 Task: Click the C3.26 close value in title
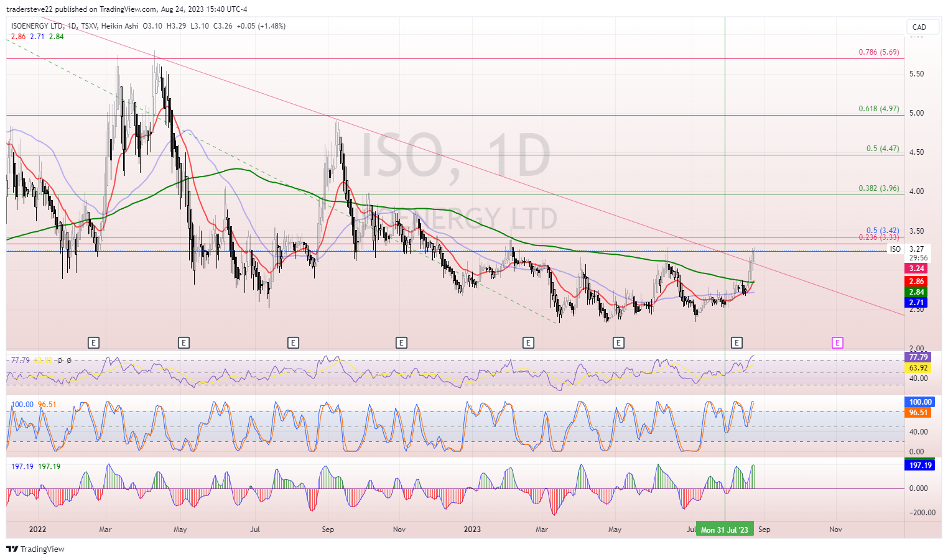click(x=223, y=26)
